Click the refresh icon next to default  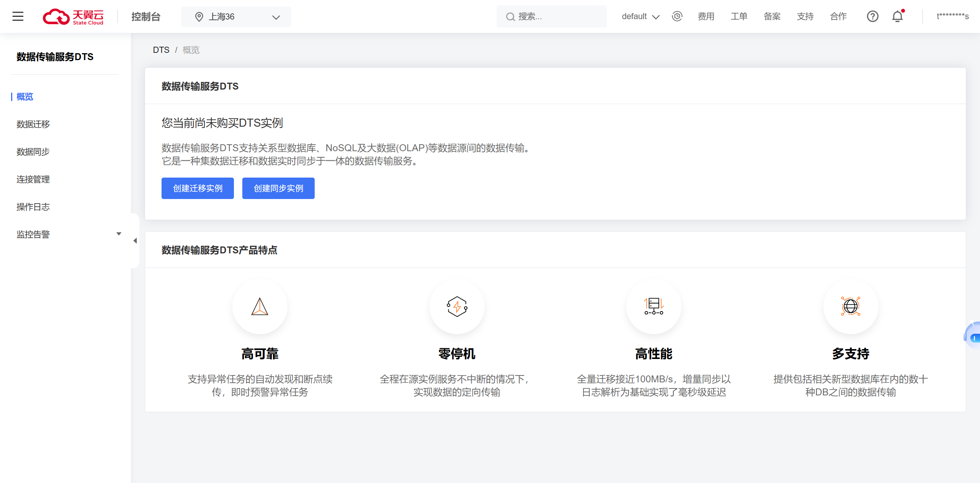677,16
